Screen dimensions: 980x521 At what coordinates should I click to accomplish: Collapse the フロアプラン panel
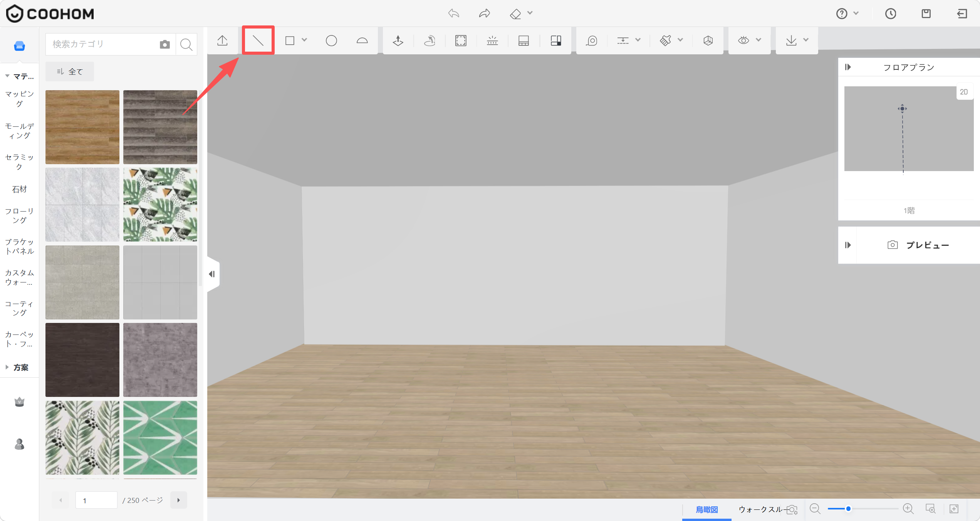848,67
